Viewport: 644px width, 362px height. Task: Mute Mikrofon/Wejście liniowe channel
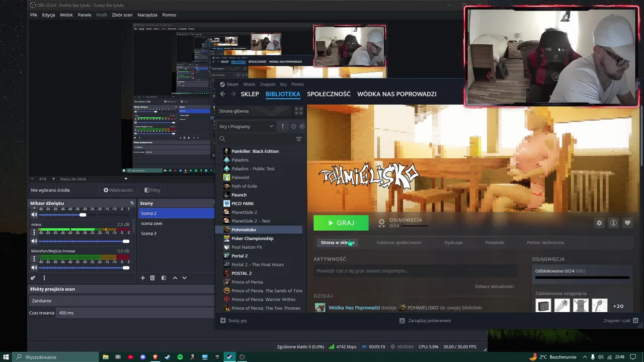tap(34, 267)
